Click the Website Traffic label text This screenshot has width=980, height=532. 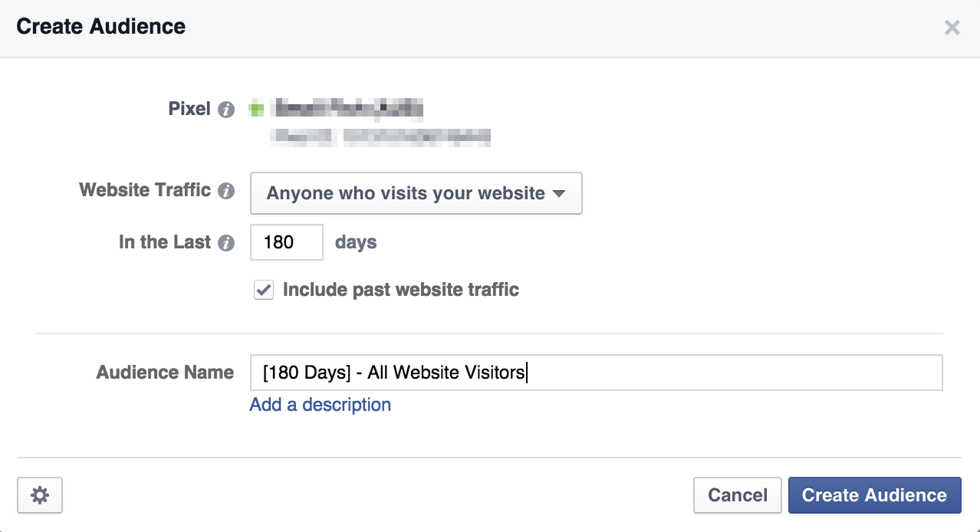point(145,190)
